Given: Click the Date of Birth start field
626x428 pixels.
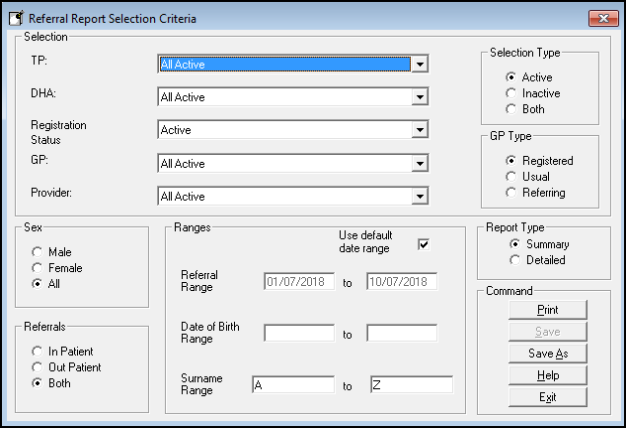Looking at the screenshot, I should pyautogui.click(x=299, y=333).
